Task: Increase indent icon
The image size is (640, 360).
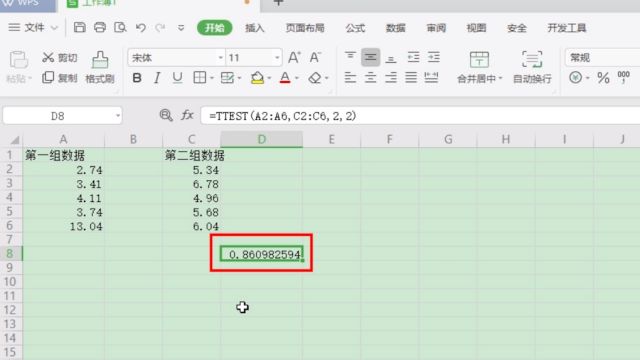Action: [x=433, y=57]
